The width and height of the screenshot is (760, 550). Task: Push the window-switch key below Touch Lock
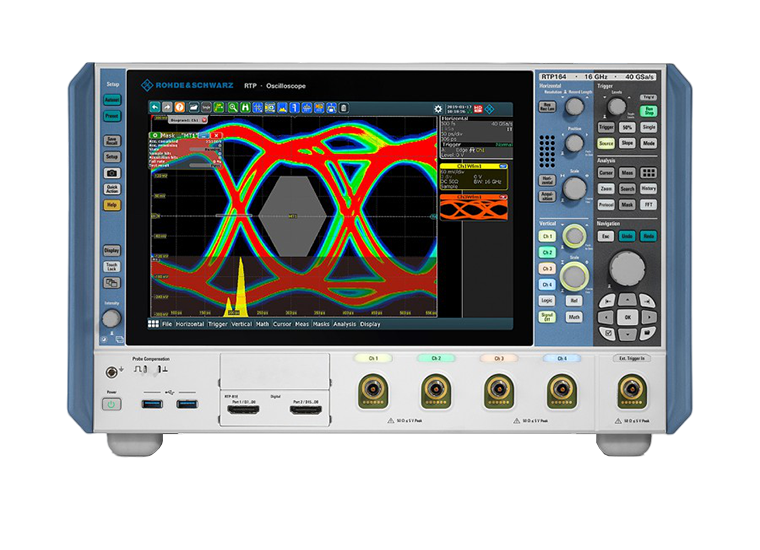pos(112,283)
